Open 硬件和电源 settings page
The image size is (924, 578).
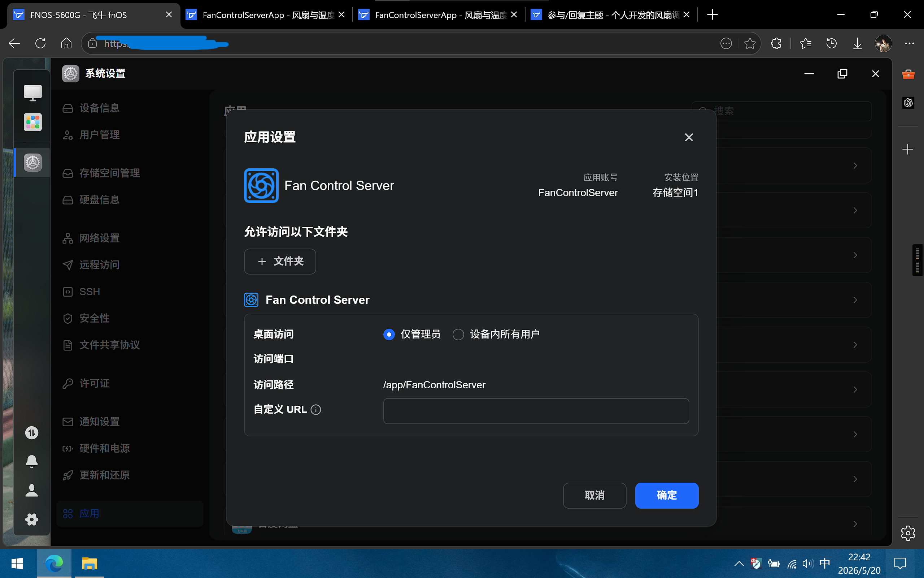(x=130, y=448)
